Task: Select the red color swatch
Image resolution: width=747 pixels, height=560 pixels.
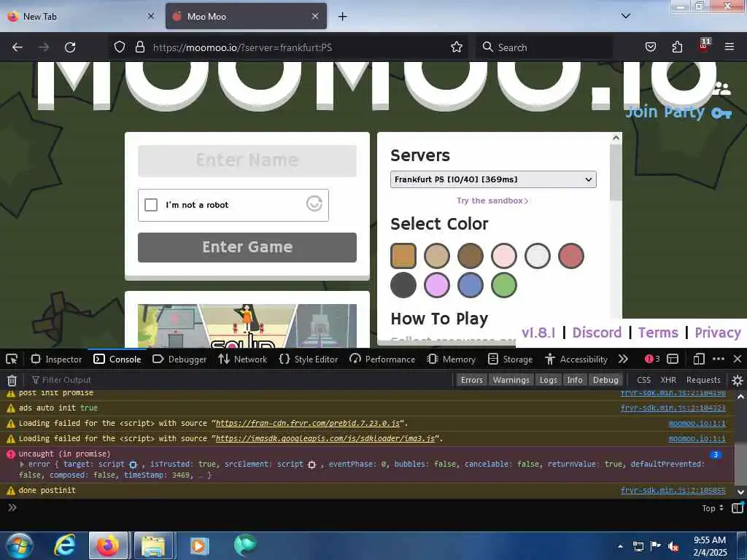Action: pyautogui.click(x=570, y=256)
